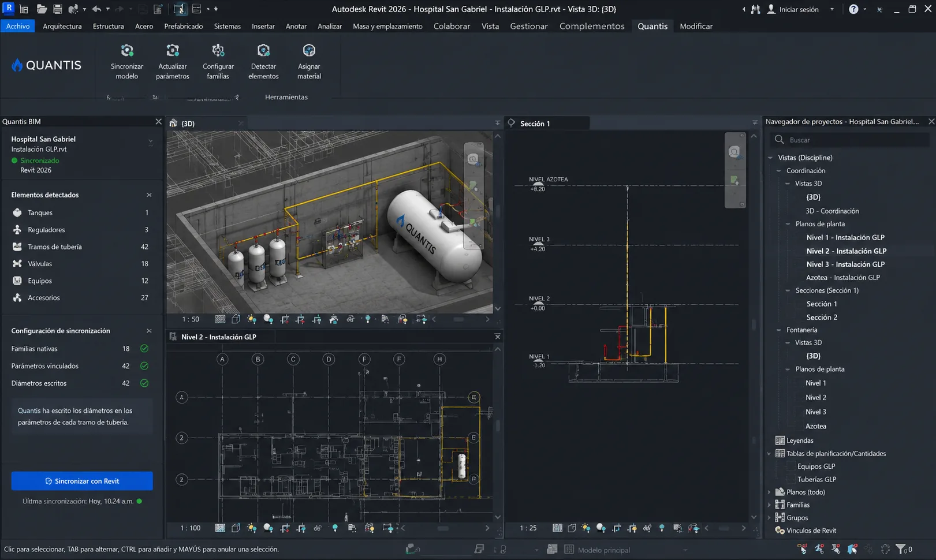Switch to the Sistemas ribbon tab

(x=228, y=26)
